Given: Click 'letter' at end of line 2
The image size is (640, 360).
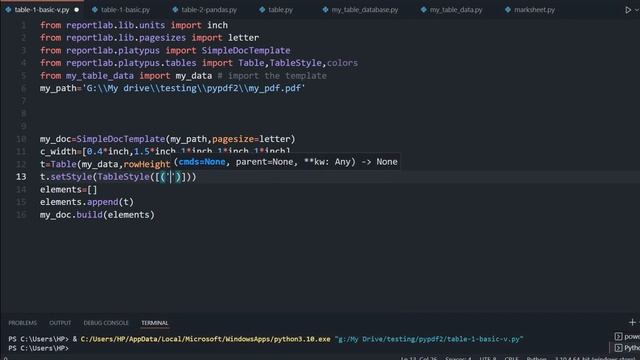Looking at the screenshot, I should click(x=243, y=38).
